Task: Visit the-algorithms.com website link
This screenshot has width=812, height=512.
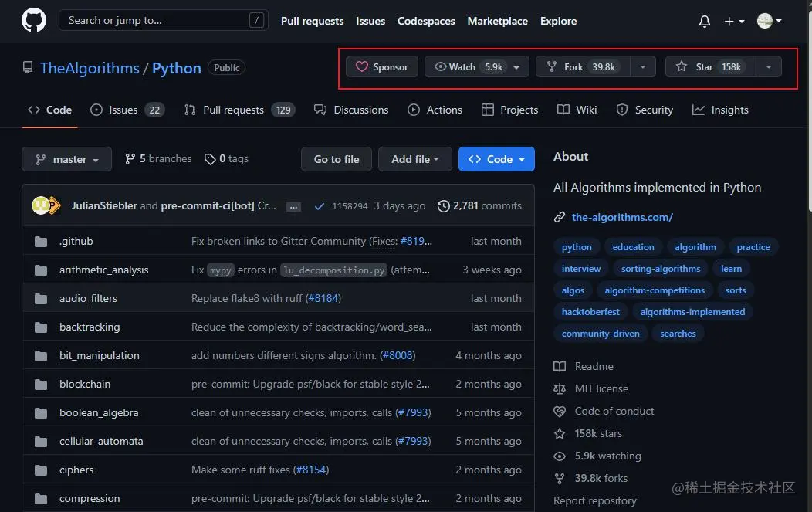Action: (x=622, y=217)
